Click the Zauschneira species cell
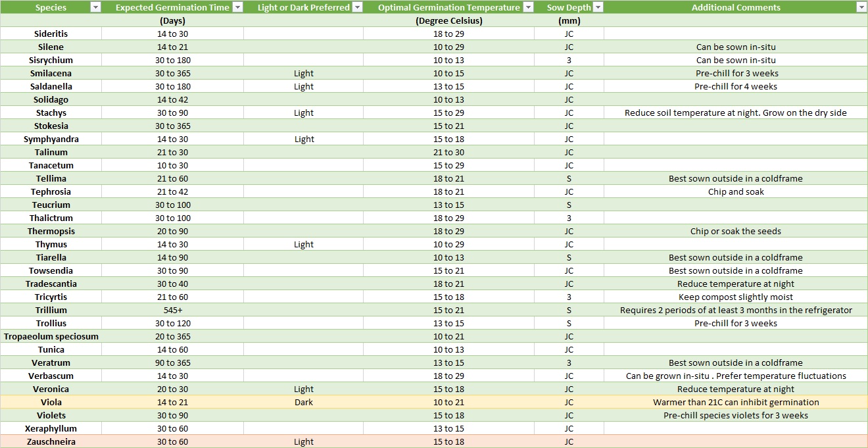The image size is (868, 448). click(x=51, y=441)
